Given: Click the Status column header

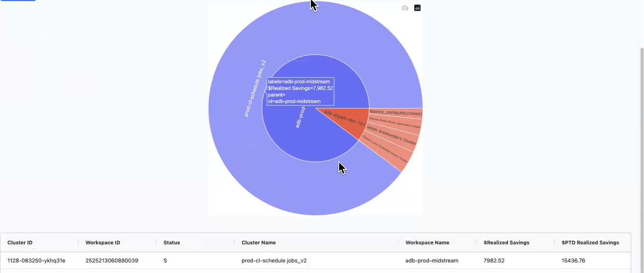Looking at the screenshot, I should pos(172,243).
